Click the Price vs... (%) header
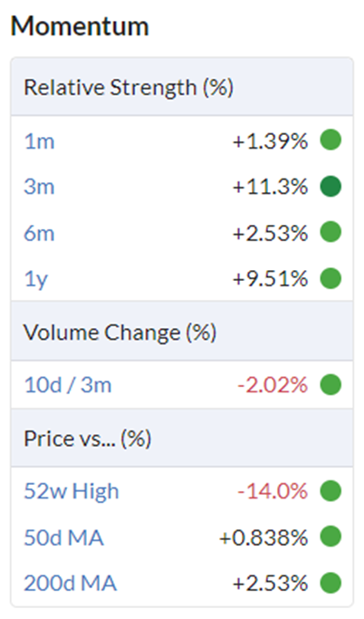364x619 pixels. 88,439
